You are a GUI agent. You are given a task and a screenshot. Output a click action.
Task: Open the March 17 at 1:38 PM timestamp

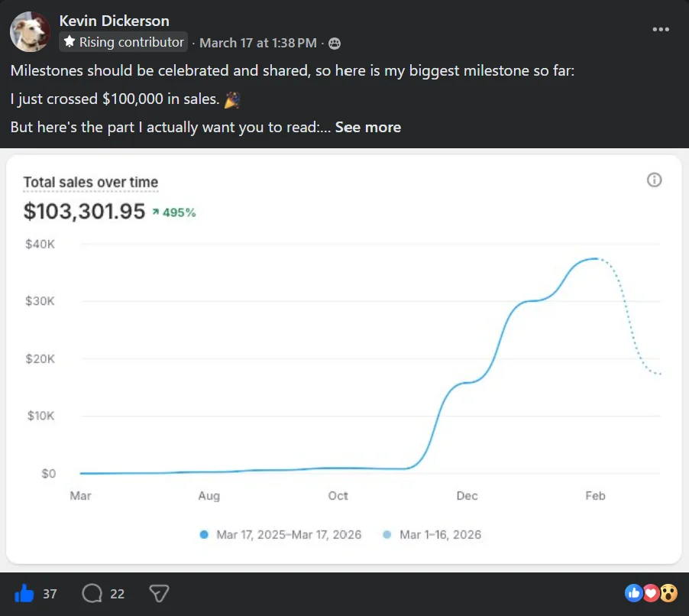click(x=258, y=43)
